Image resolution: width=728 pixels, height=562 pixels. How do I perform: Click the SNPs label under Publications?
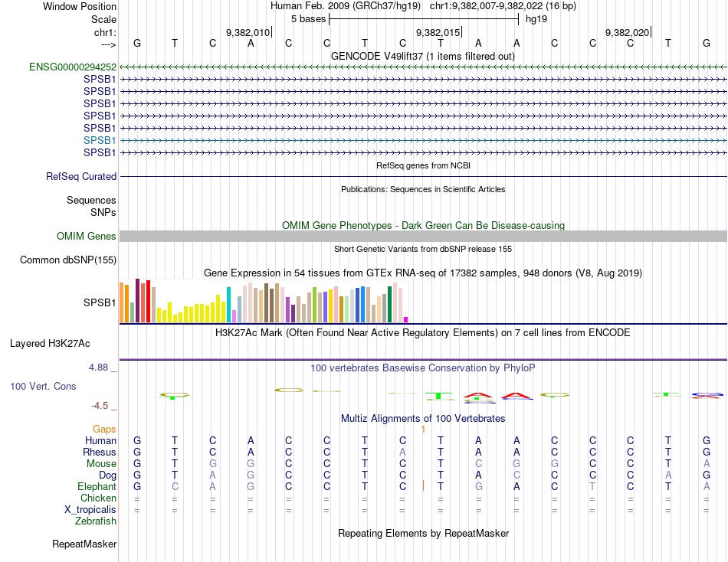(x=103, y=212)
